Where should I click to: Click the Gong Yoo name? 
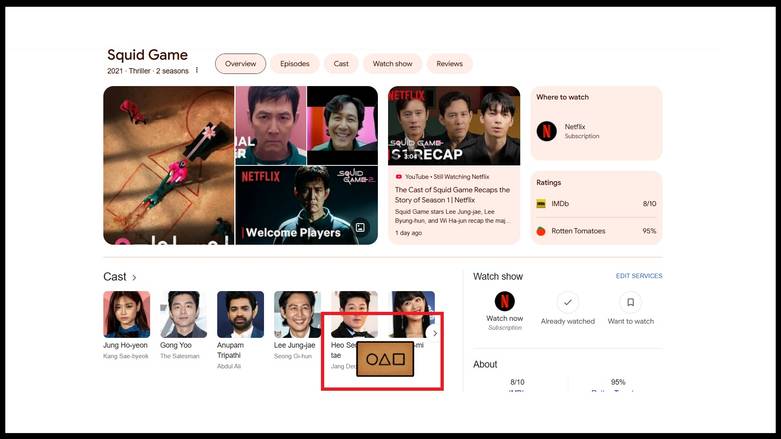[176, 345]
